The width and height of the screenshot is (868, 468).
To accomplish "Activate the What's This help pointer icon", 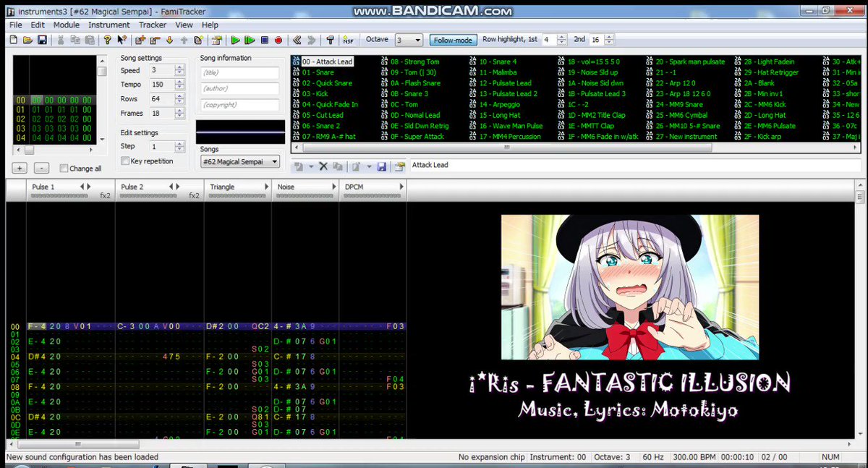I will tap(122, 40).
